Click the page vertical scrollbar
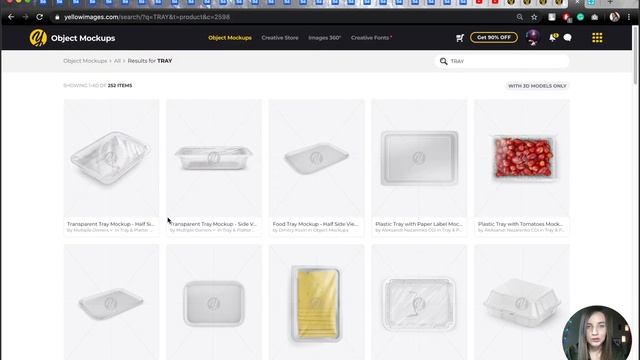640x360 pixels. click(x=635, y=55)
